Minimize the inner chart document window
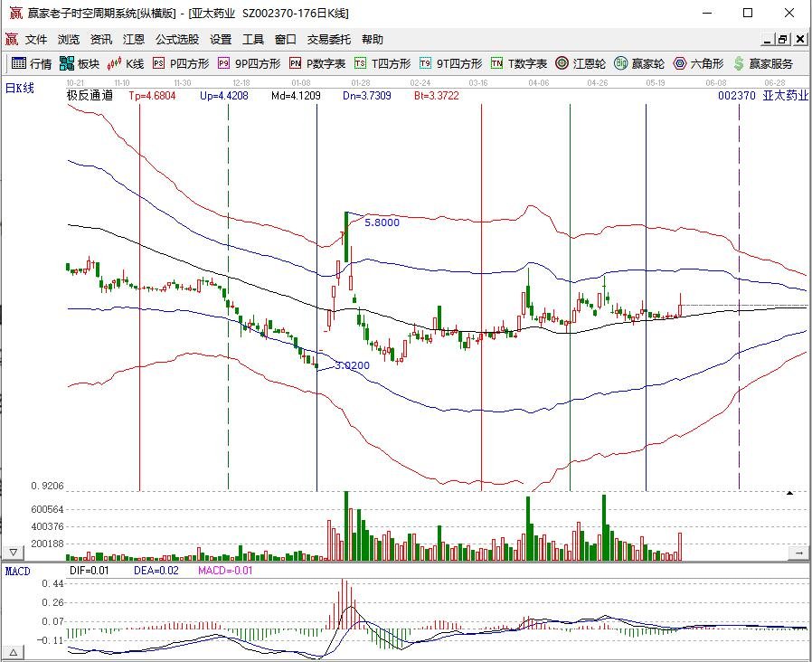 tap(768, 39)
